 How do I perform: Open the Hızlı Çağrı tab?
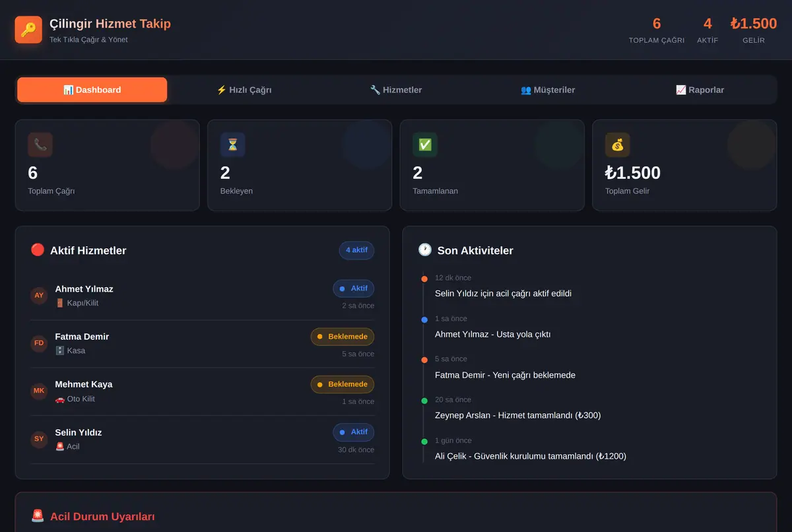[x=244, y=90]
